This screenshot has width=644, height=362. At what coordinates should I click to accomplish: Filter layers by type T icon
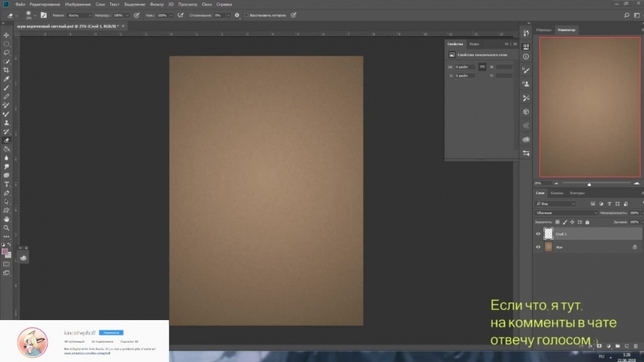pos(609,204)
